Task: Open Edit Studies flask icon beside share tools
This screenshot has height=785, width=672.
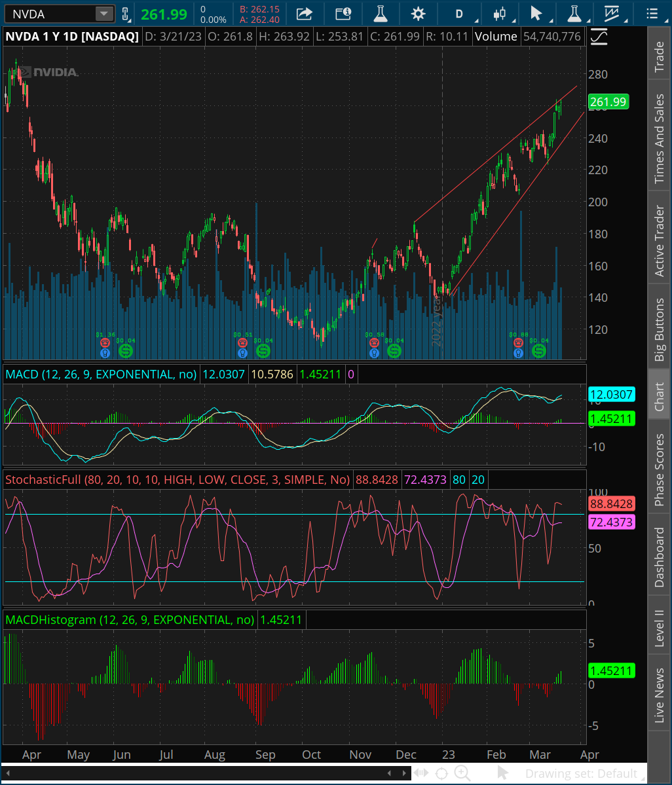Action: pyautogui.click(x=381, y=14)
